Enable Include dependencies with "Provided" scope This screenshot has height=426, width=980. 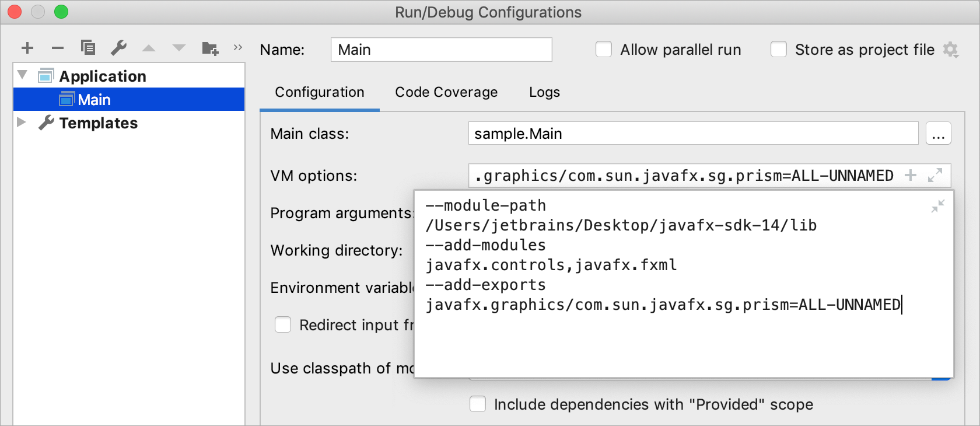[x=478, y=404]
